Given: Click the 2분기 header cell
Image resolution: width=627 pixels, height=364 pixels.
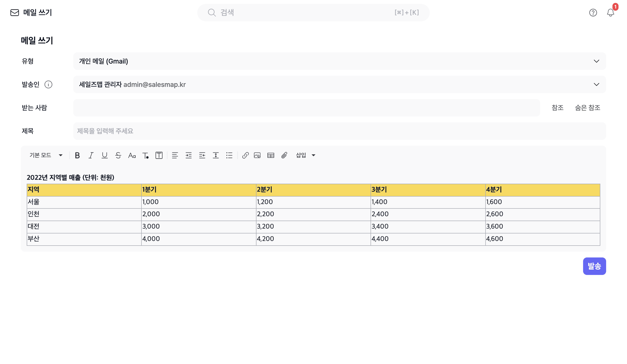Looking at the screenshot, I should point(313,190).
